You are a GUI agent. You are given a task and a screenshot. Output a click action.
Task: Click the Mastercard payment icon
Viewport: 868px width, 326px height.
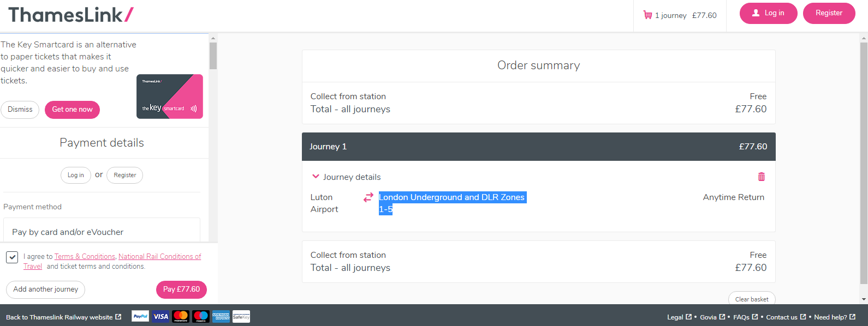coord(181,316)
